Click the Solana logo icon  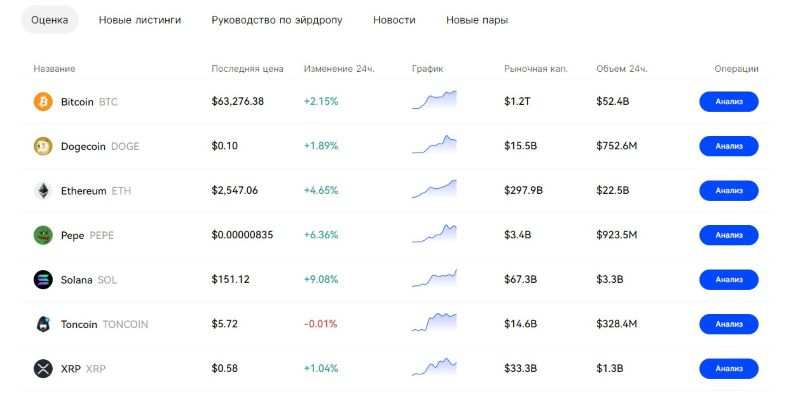tap(43, 280)
